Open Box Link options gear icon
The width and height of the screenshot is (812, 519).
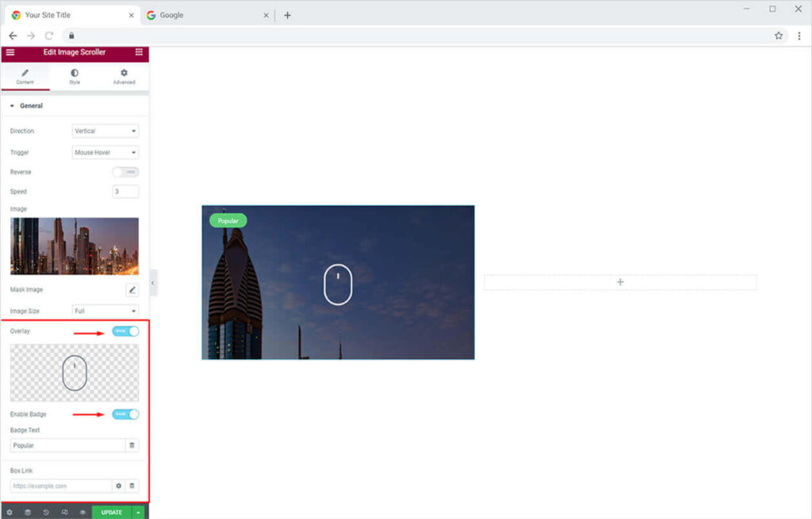coord(119,486)
